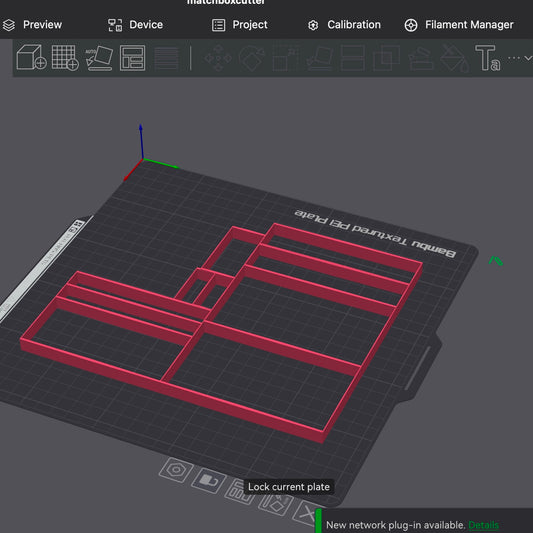Click the Details link in notification
This screenshot has height=533, width=533.
click(483, 525)
